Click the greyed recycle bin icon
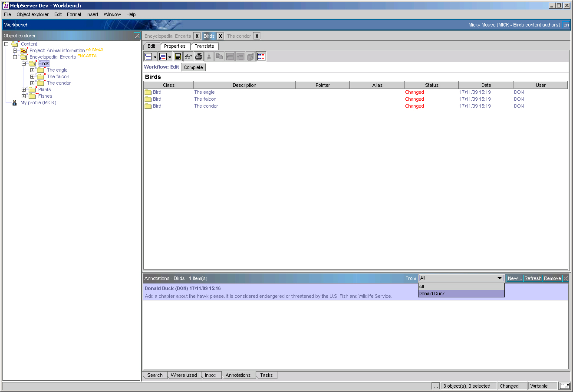This screenshot has width=573, height=392. tap(251, 56)
